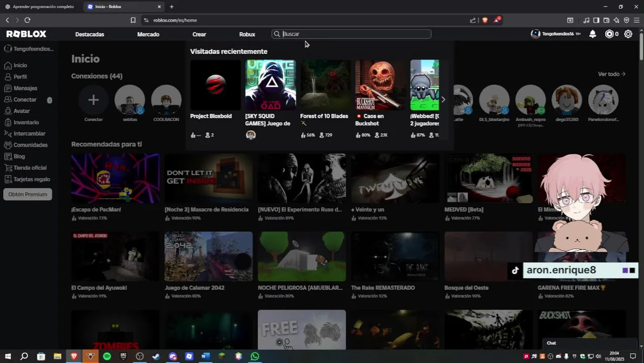The height and width of the screenshot is (363, 644).
Task: Open the Destacadas menu
Action: [90, 34]
